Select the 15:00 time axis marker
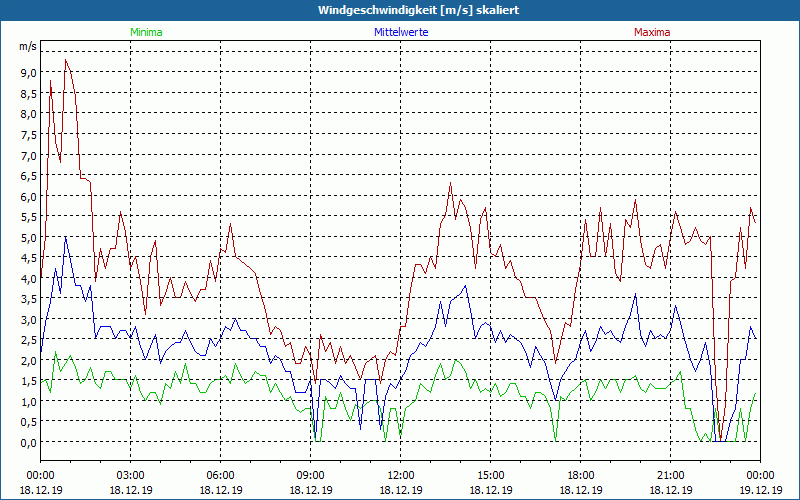800x500 pixels. click(491, 475)
